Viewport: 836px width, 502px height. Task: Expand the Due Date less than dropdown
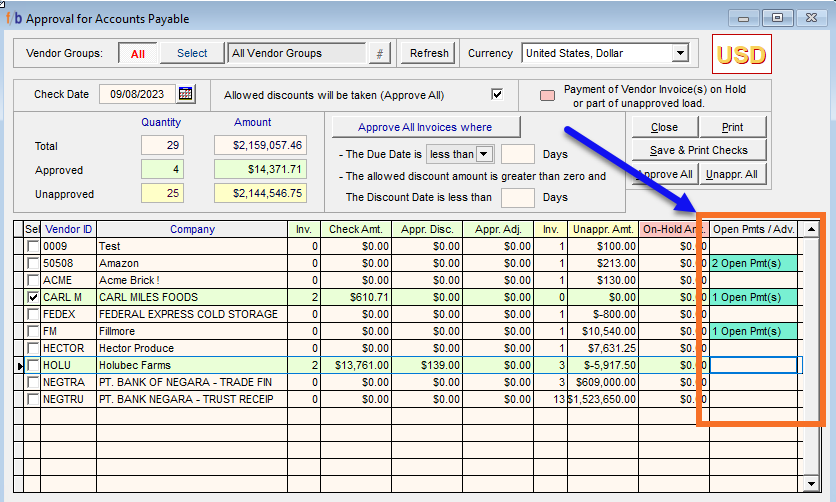485,154
